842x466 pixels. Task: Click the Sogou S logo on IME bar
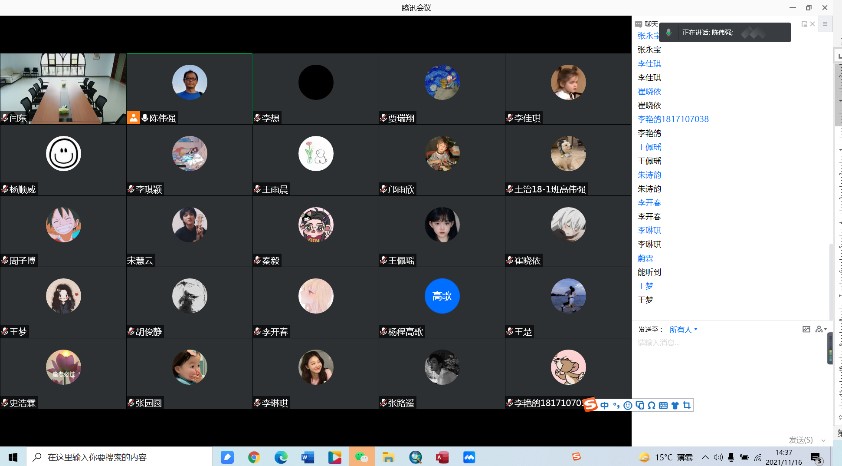591,405
